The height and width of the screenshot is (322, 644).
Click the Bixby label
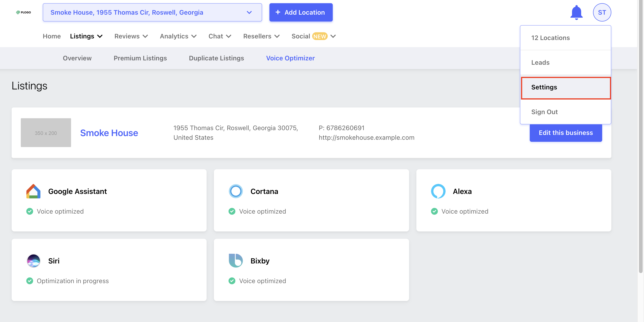pyautogui.click(x=260, y=261)
